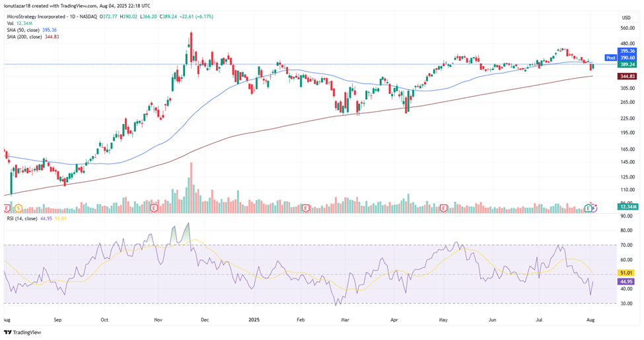
Task: Click the Post market price label
Action: click(610, 58)
